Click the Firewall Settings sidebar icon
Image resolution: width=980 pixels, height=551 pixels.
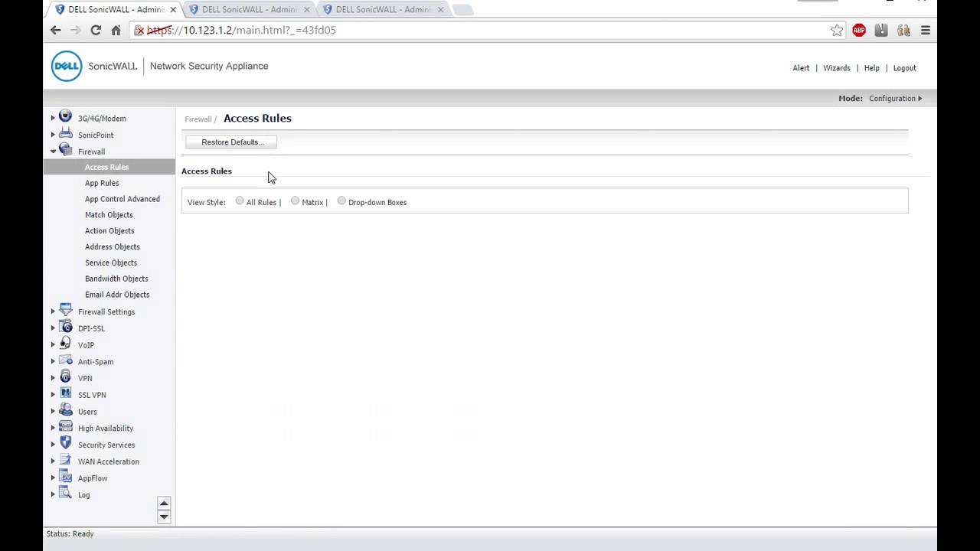(65, 311)
